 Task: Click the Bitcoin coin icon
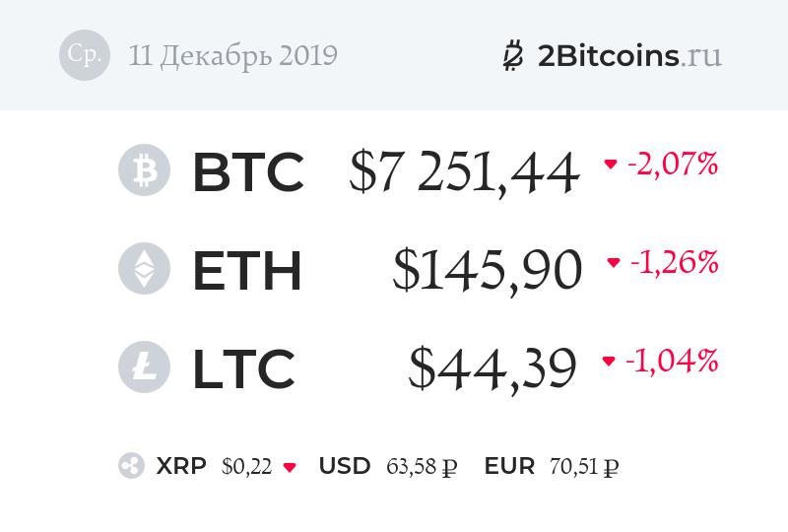[144, 170]
